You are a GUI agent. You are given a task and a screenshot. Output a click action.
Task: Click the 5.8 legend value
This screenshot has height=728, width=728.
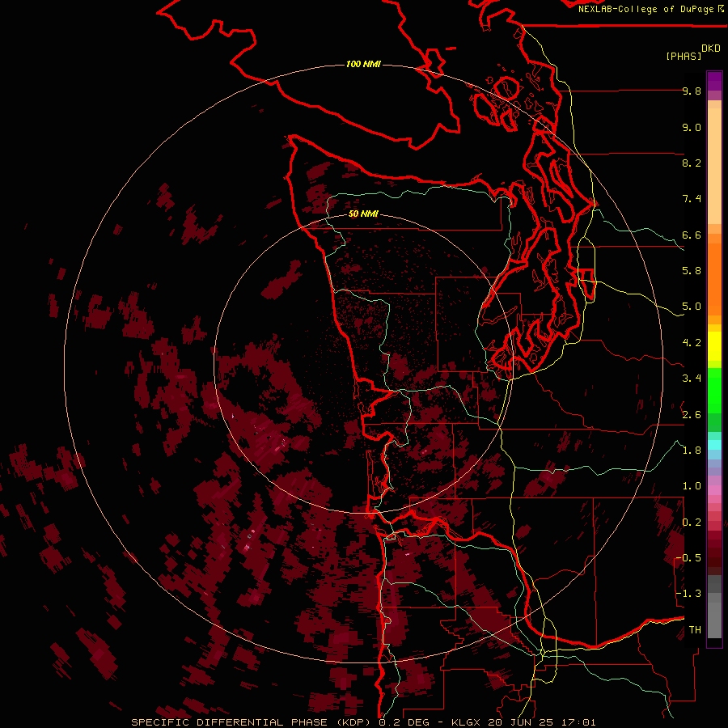(692, 271)
